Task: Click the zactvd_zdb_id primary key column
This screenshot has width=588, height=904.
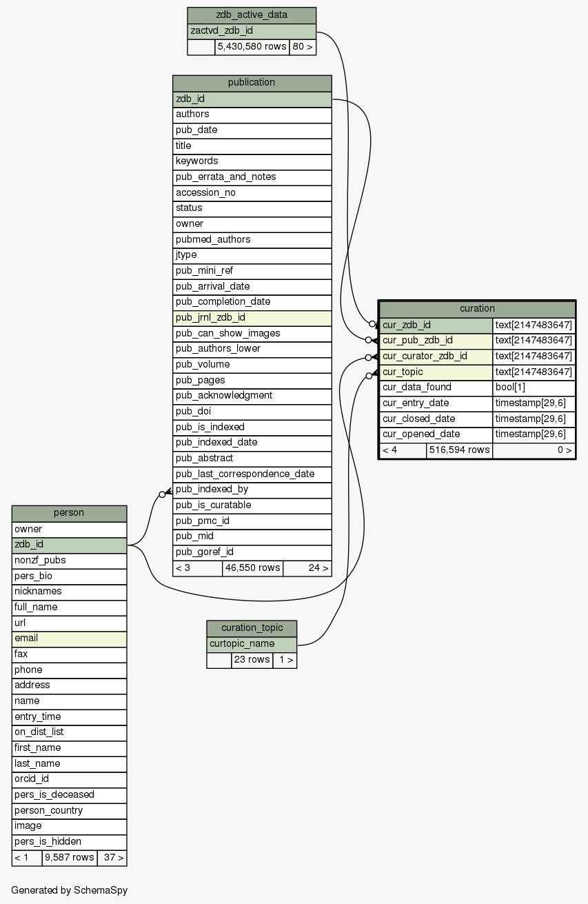Action: pyautogui.click(x=252, y=31)
